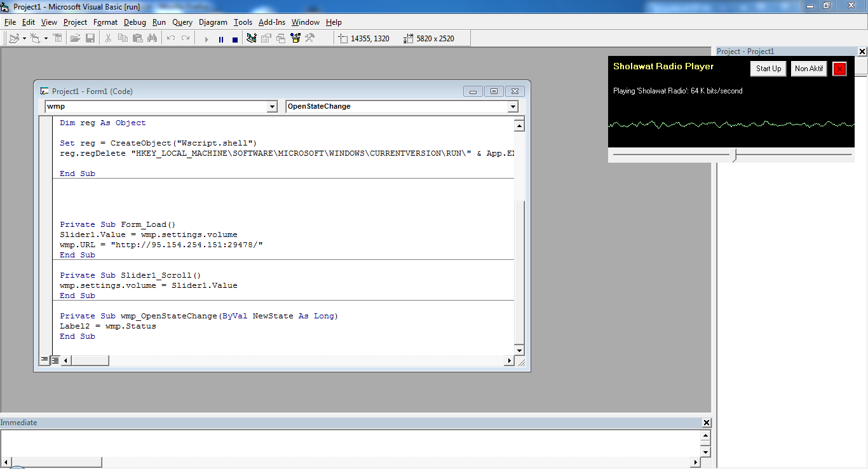Click the Save Project toolbar icon
The width and height of the screenshot is (868, 469).
pos(90,38)
